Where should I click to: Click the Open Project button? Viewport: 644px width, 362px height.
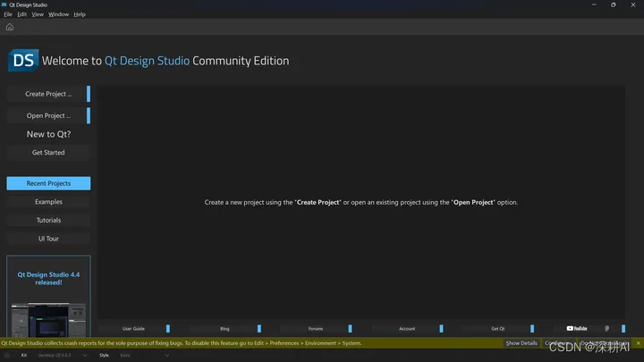coord(48,115)
